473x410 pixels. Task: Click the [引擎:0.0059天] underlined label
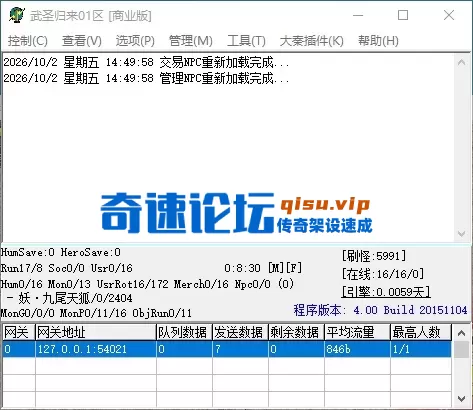click(x=386, y=292)
